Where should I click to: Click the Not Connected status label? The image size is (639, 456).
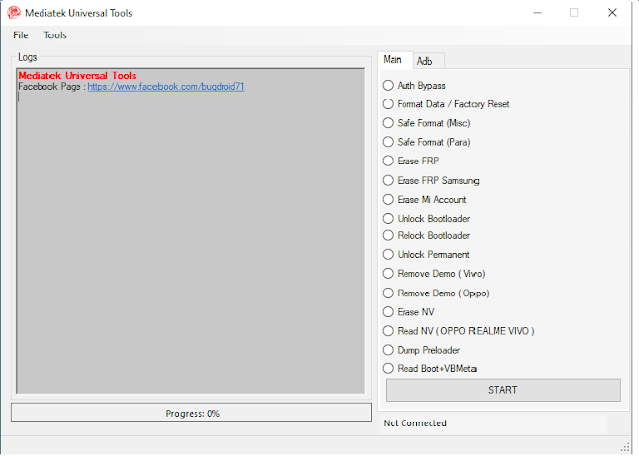coord(415,423)
